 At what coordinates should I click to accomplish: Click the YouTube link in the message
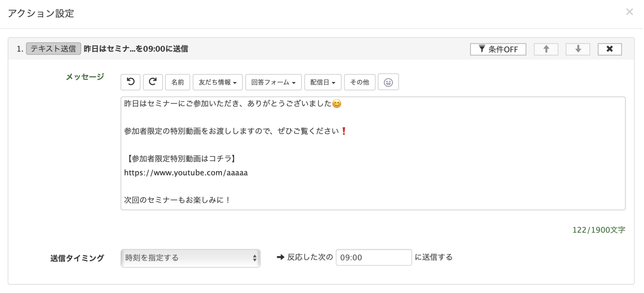(185, 173)
